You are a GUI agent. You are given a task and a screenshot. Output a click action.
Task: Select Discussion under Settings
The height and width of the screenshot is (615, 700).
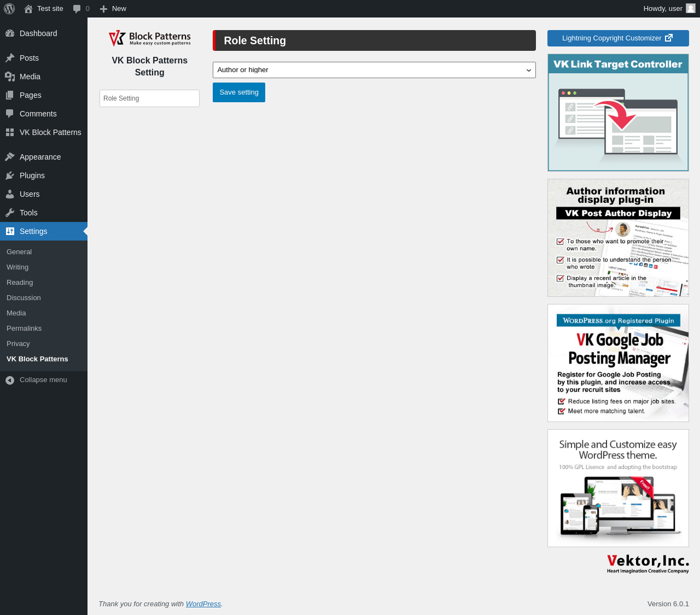[24, 298]
